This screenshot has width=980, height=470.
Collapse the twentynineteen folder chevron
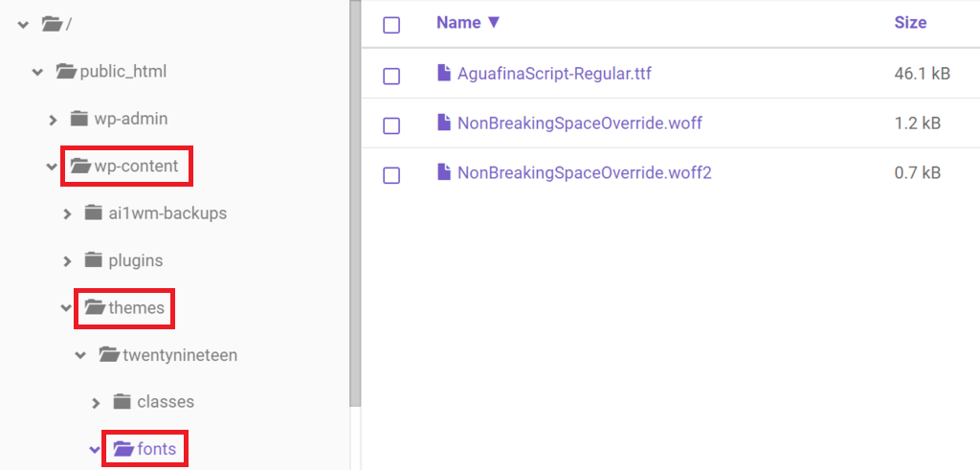[x=80, y=356]
